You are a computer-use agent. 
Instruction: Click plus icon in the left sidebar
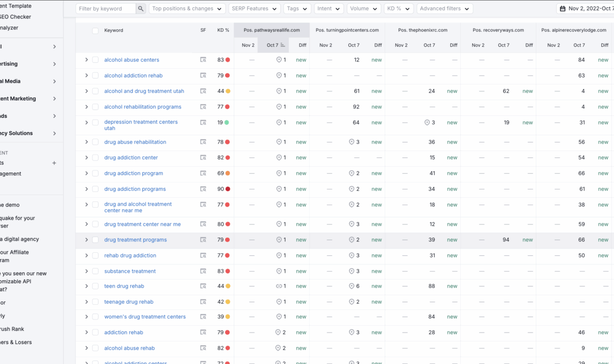(54, 163)
